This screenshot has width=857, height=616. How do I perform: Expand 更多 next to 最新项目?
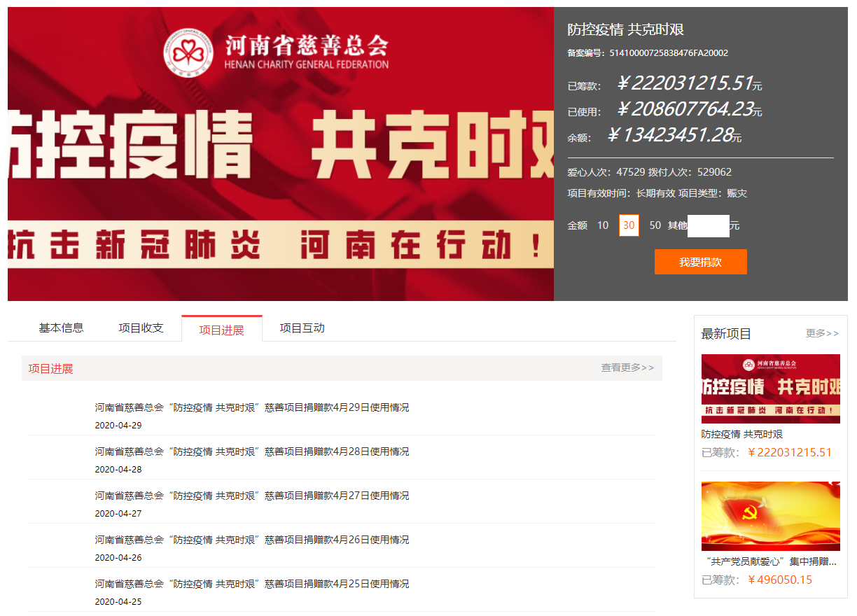[x=822, y=333]
